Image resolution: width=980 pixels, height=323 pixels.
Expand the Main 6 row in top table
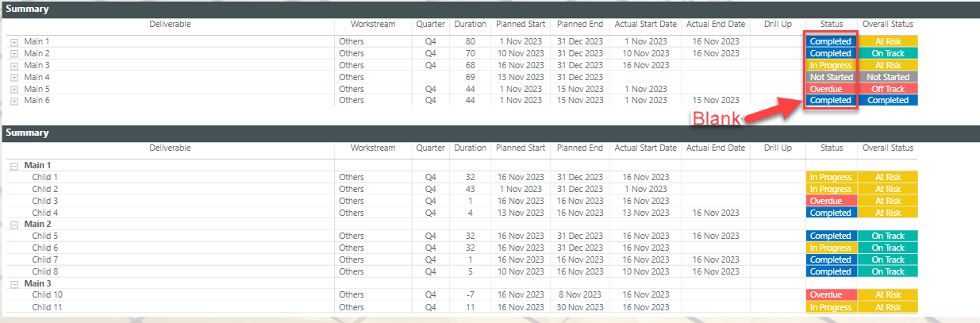point(14,101)
